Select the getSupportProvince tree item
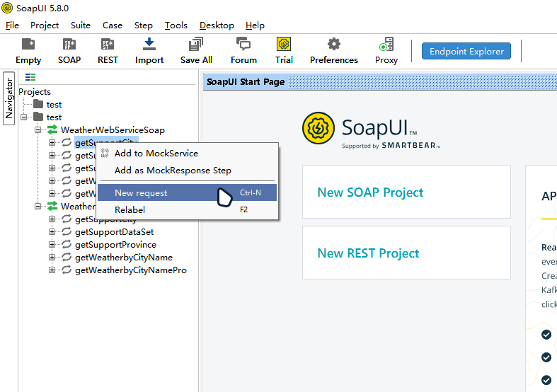557x392 pixels. [115, 245]
